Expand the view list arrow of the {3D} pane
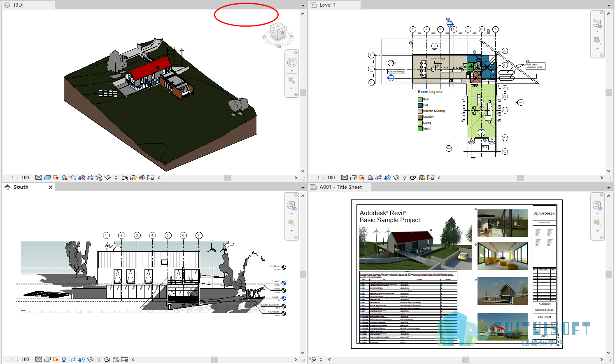 coord(303,5)
